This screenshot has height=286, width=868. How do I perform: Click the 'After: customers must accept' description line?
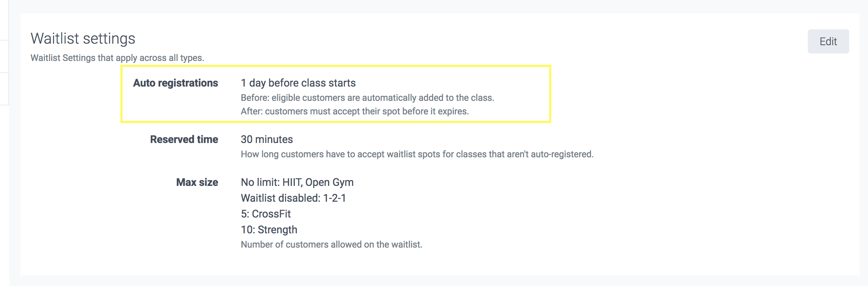click(x=354, y=111)
